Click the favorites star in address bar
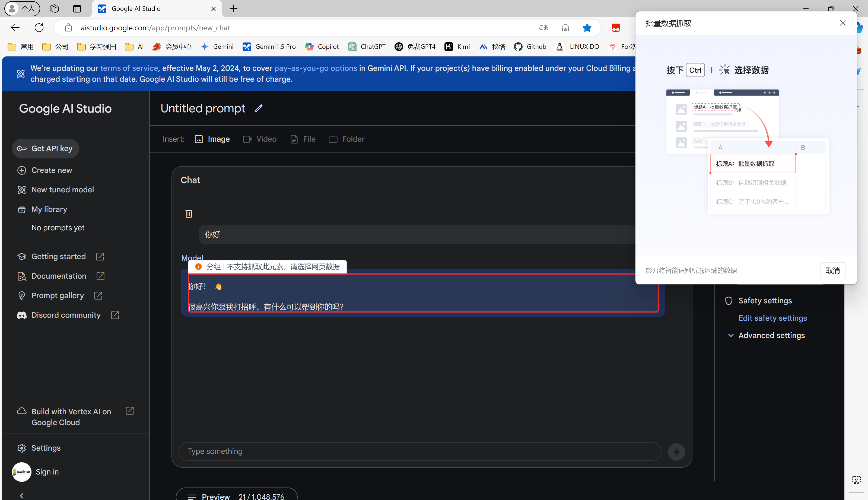This screenshot has width=868, height=500. (x=587, y=28)
